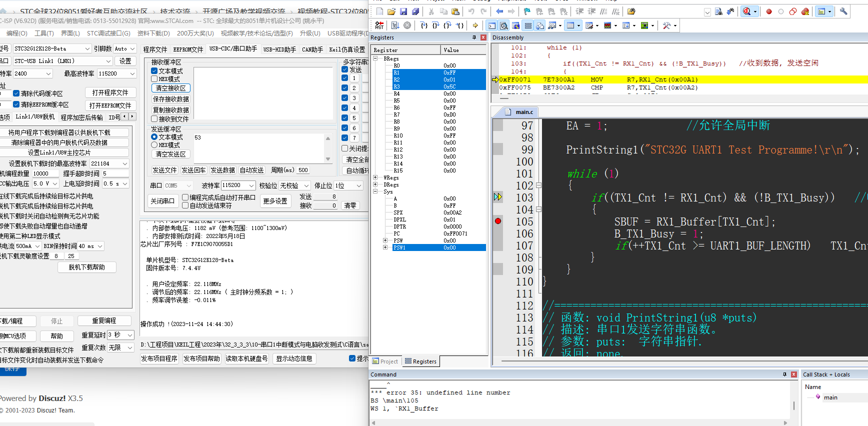Click the Start/Stop Debug Session icon
868x426 pixels.
(x=746, y=11)
